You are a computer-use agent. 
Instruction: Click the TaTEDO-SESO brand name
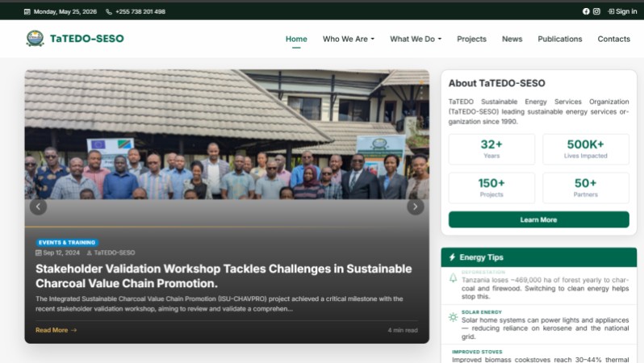click(x=86, y=39)
